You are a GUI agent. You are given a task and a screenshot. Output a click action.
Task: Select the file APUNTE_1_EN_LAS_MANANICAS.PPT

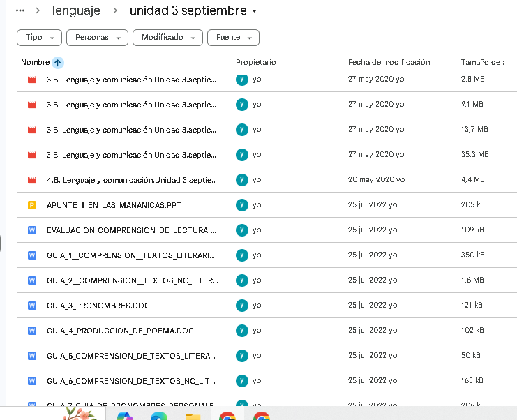pyautogui.click(x=114, y=205)
